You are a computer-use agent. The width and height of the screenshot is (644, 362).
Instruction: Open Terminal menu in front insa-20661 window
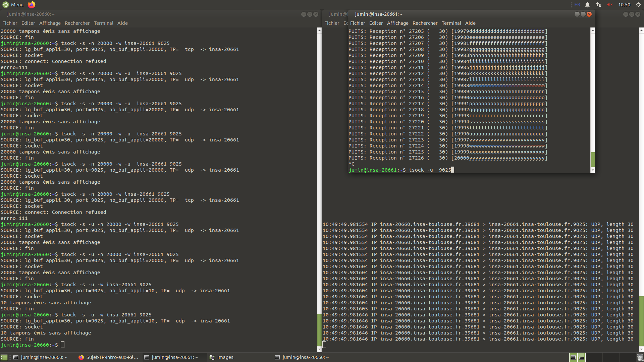[x=451, y=23]
